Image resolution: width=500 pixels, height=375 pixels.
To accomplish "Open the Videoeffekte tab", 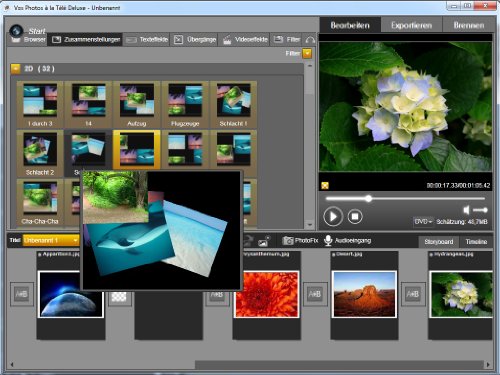I will click(x=245, y=40).
